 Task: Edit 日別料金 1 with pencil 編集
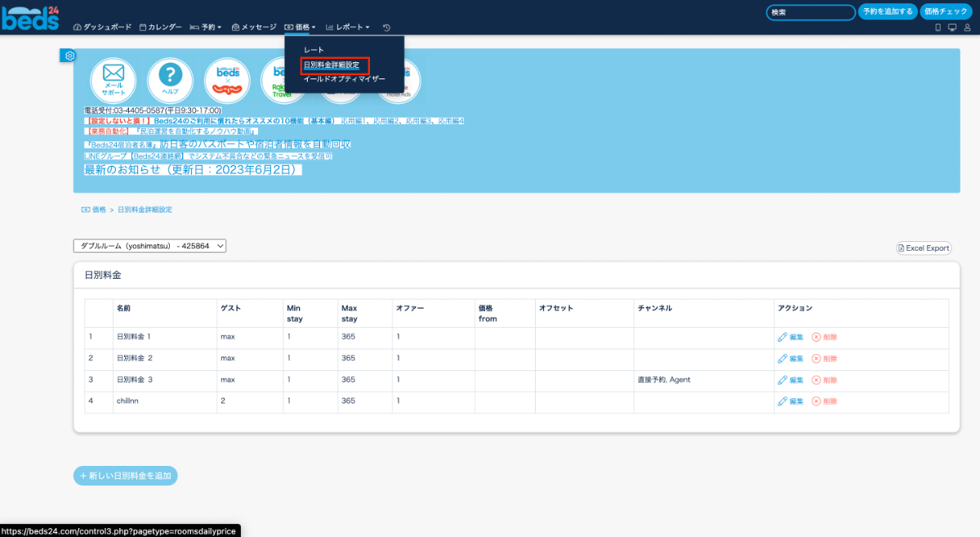pos(791,337)
